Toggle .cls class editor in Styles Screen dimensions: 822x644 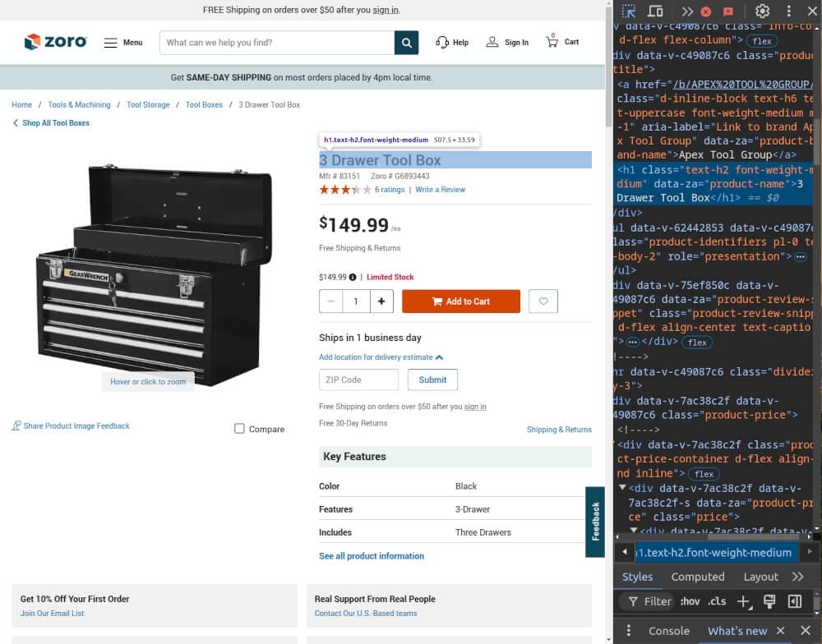point(717,601)
